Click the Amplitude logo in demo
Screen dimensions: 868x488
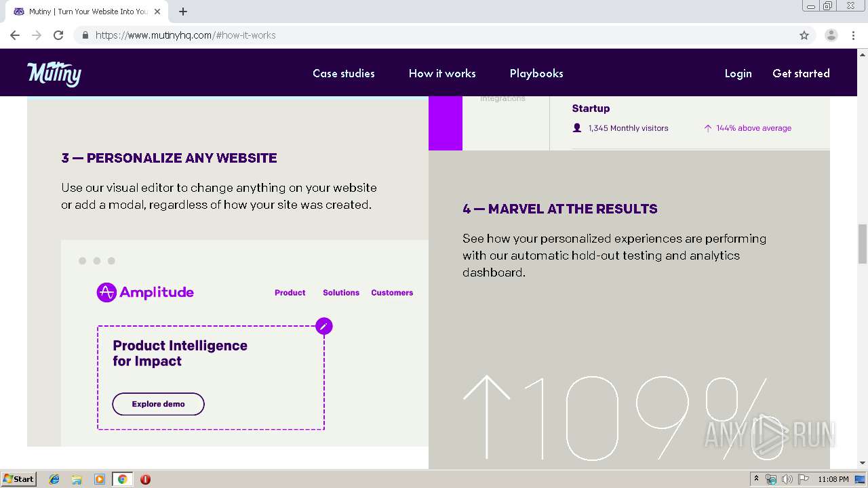tap(145, 292)
